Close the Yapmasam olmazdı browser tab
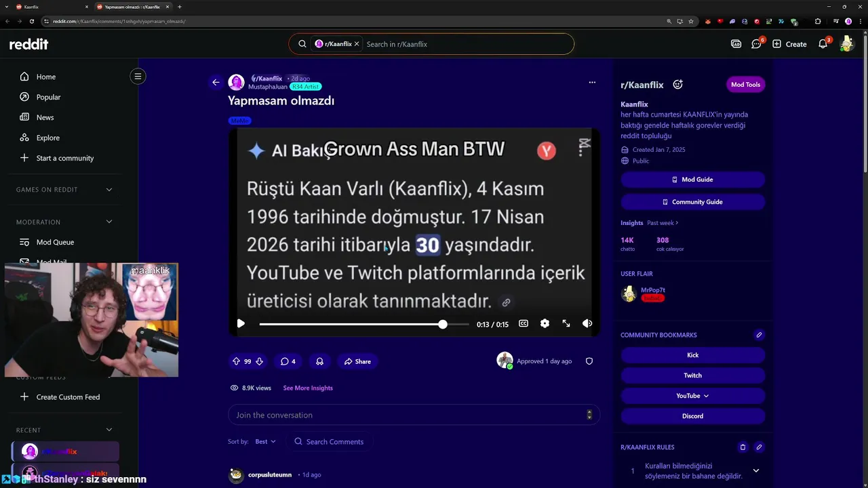The height and width of the screenshot is (488, 868). pyautogui.click(x=167, y=7)
